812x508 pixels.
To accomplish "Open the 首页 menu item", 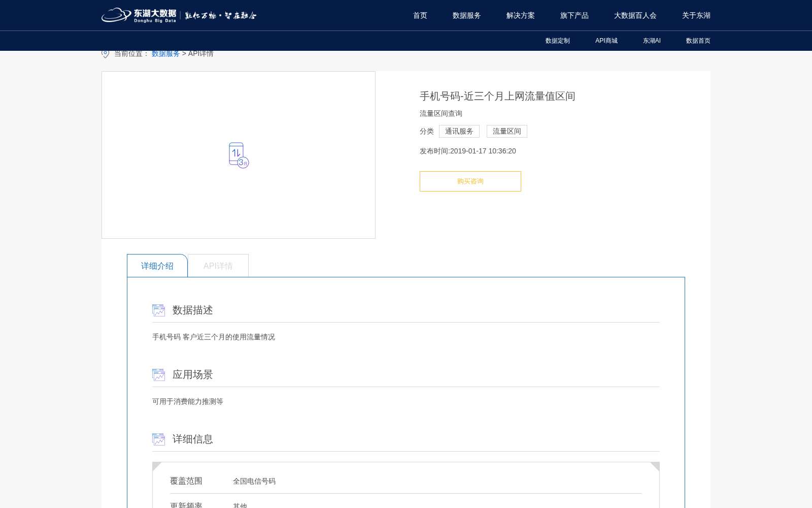I will click(x=420, y=15).
